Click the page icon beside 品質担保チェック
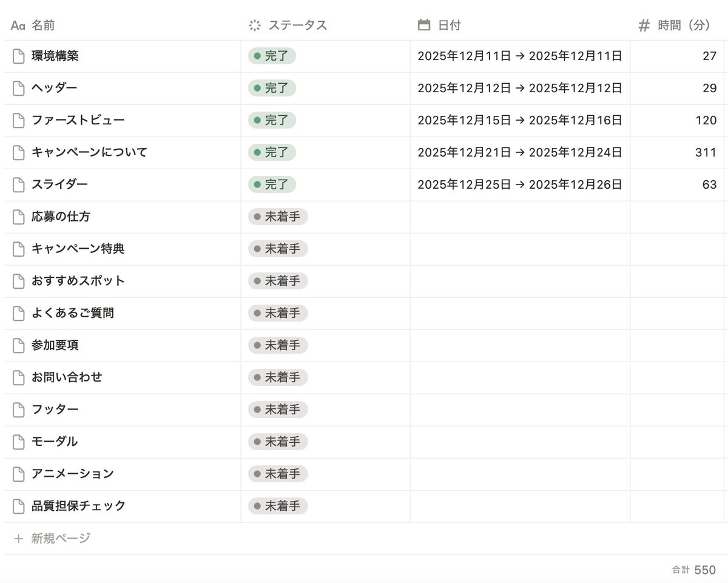 (18, 506)
